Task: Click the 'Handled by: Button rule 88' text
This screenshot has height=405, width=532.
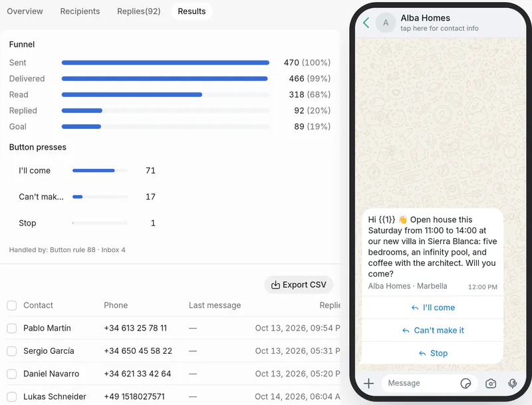Action: tap(53, 250)
